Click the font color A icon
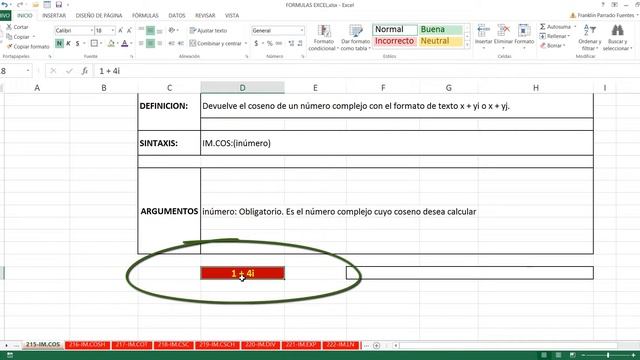The height and width of the screenshot is (360, 640). 124,43
